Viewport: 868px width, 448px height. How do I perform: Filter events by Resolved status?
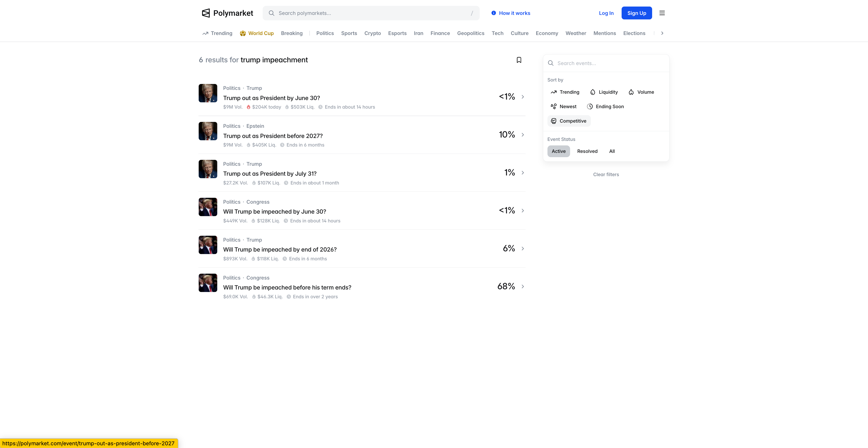click(587, 152)
